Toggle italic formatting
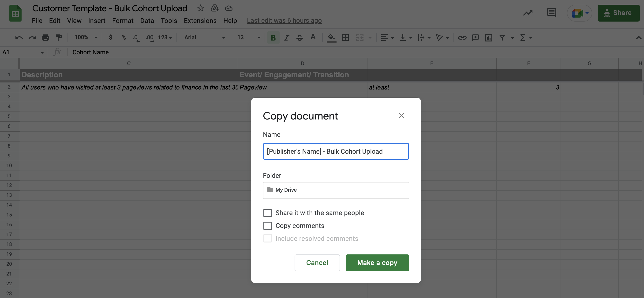Image resolution: width=644 pixels, height=298 pixels. point(287,37)
